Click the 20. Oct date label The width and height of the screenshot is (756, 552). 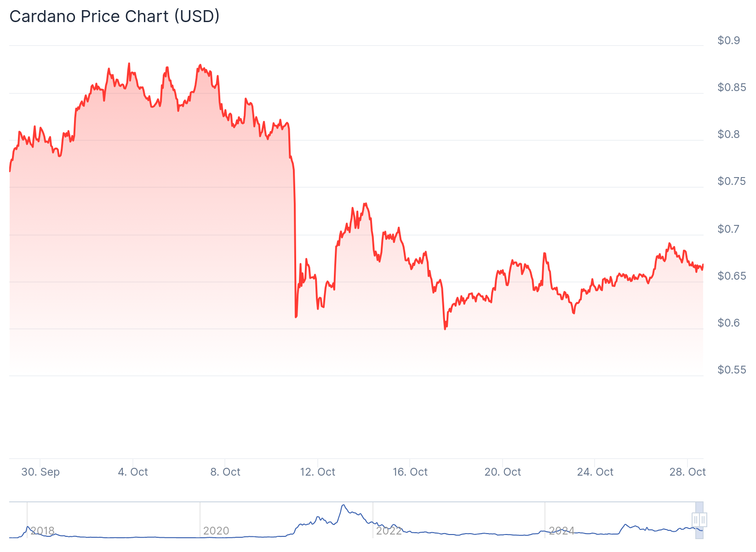[503, 472]
